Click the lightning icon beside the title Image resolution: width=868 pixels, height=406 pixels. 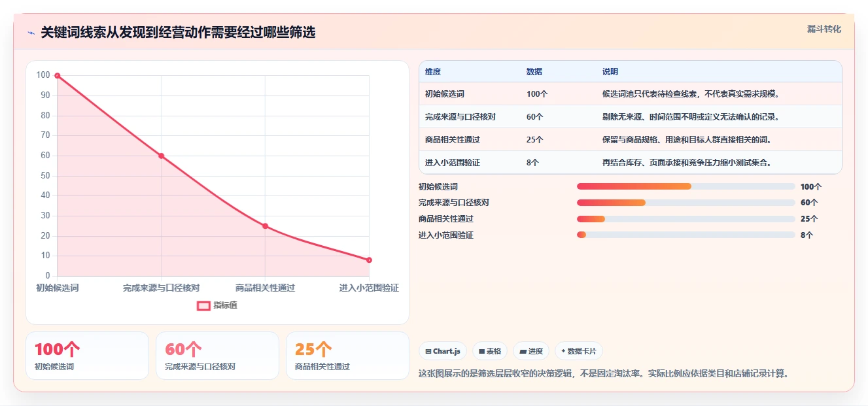point(31,33)
